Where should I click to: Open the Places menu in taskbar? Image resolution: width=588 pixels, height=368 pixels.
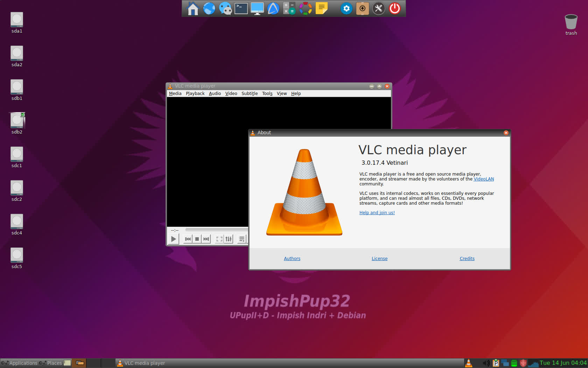click(x=50, y=363)
